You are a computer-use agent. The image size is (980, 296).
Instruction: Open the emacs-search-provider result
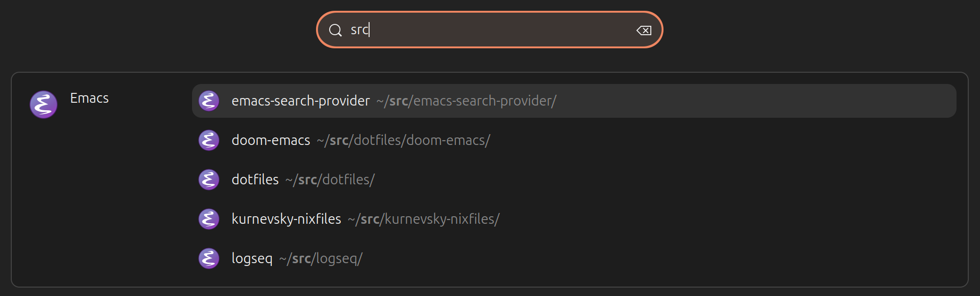click(574, 101)
